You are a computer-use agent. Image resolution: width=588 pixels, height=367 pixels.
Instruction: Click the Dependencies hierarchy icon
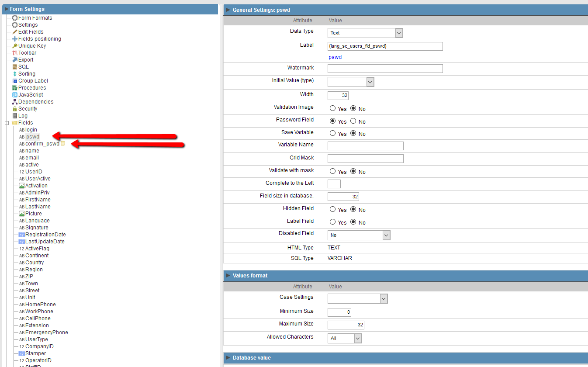[15, 102]
